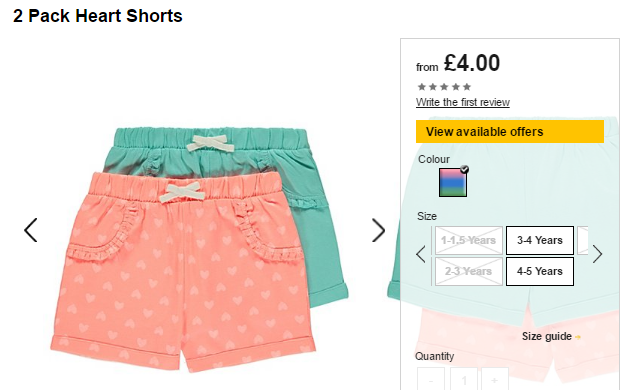This screenshot has height=390, width=622.
Task: Pick the partially visible size option
Action: (583, 240)
